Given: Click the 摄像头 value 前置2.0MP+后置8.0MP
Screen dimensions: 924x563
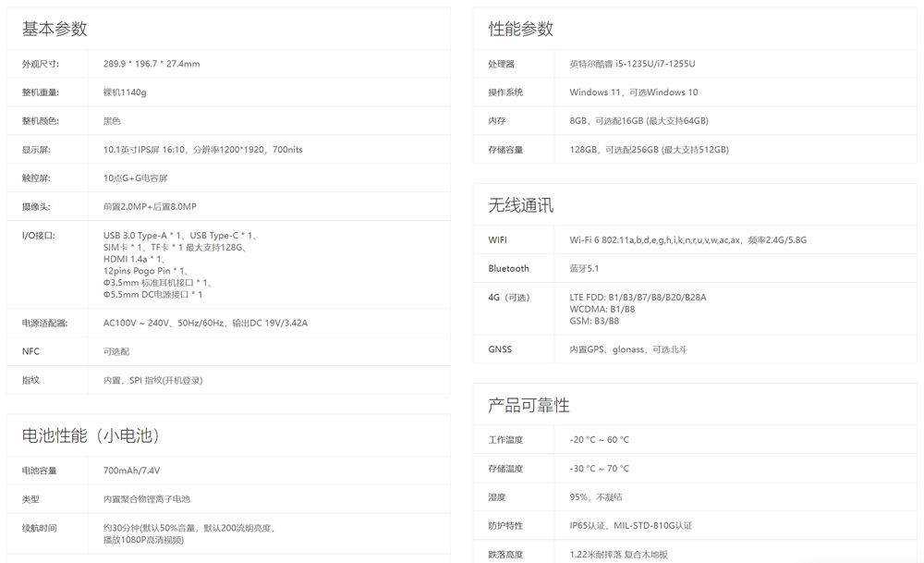Looking at the screenshot, I should 150,207.
